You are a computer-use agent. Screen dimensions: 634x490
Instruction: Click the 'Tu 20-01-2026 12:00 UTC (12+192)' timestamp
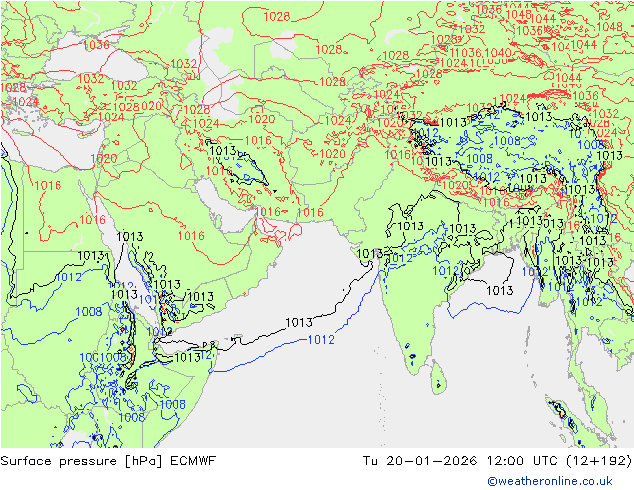tap(497, 461)
